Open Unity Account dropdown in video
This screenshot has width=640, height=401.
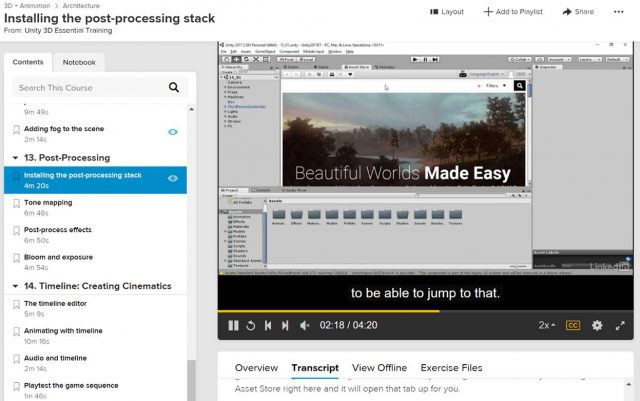pos(559,60)
